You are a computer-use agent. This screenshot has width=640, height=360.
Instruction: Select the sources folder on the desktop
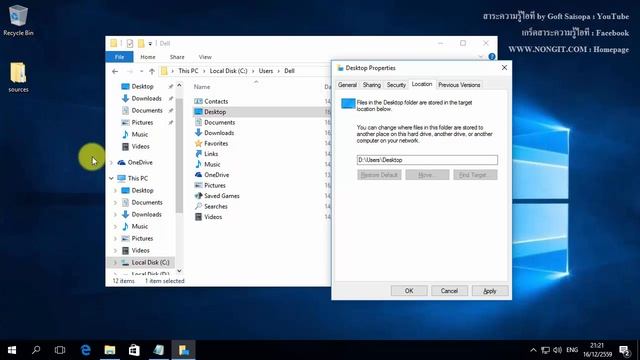click(x=18, y=77)
